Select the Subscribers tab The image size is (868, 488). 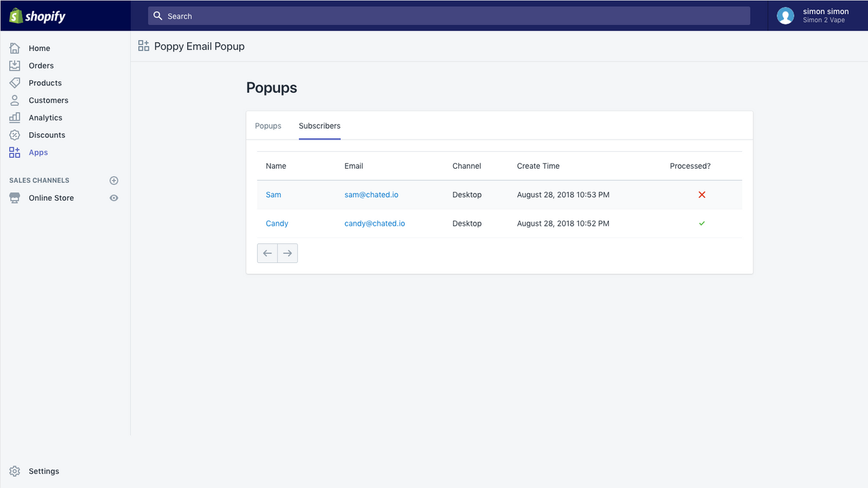(319, 125)
